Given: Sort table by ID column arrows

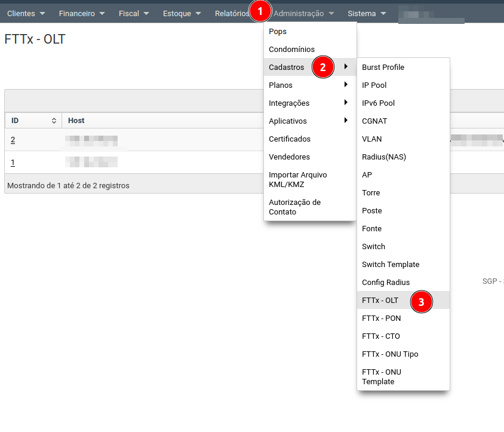Looking at the screenshot, I should [x=54, y=121].
